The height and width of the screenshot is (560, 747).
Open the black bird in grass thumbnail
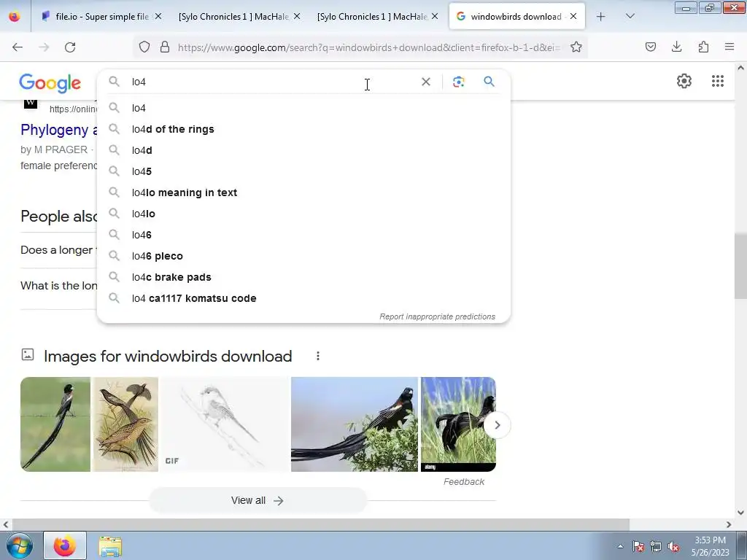pyautogui.click(x=458, y=424)
